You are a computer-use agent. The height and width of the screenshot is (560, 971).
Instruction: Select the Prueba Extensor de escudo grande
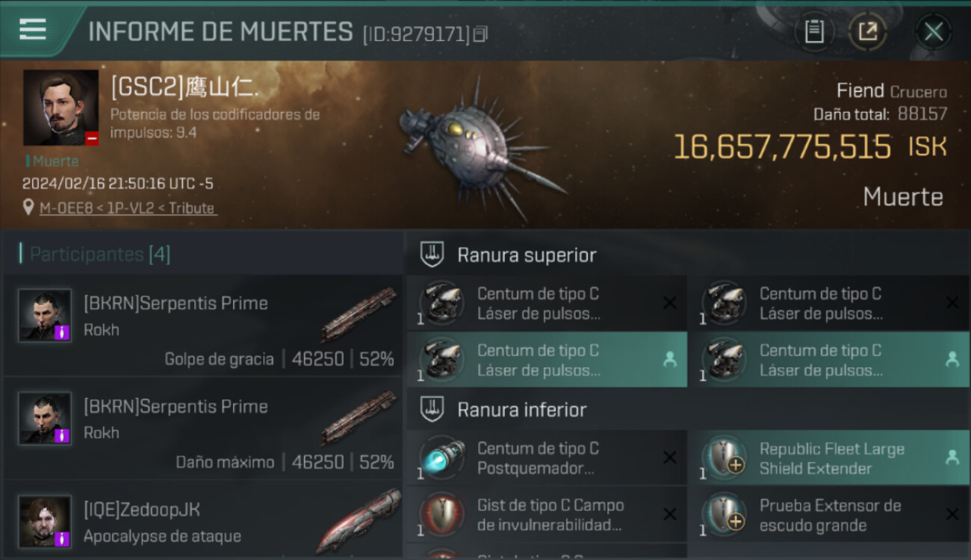point(828,514)
